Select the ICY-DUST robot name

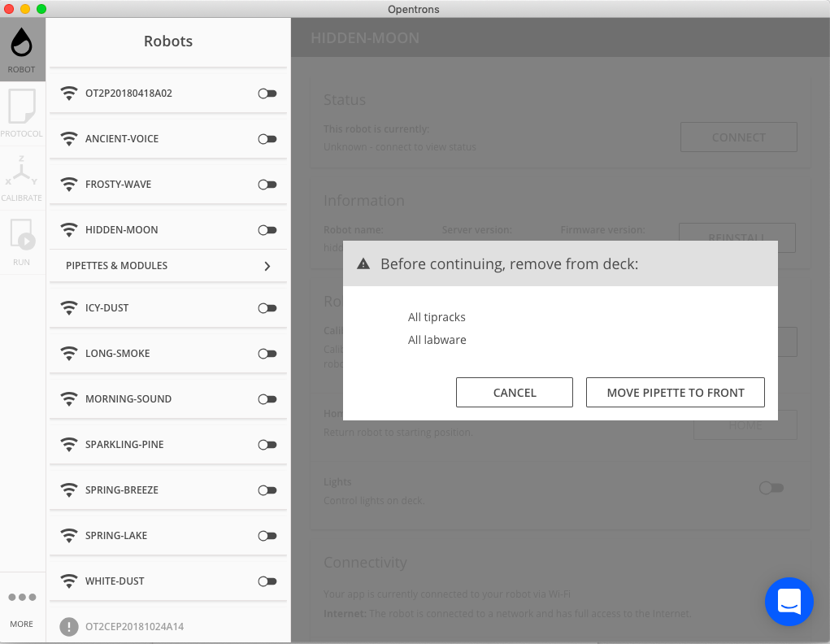[x=107, y=307]
